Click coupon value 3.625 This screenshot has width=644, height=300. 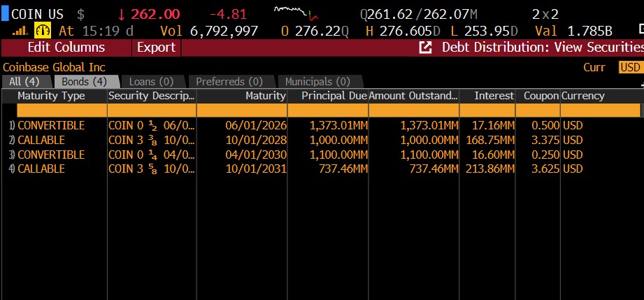tap(545, 169)
